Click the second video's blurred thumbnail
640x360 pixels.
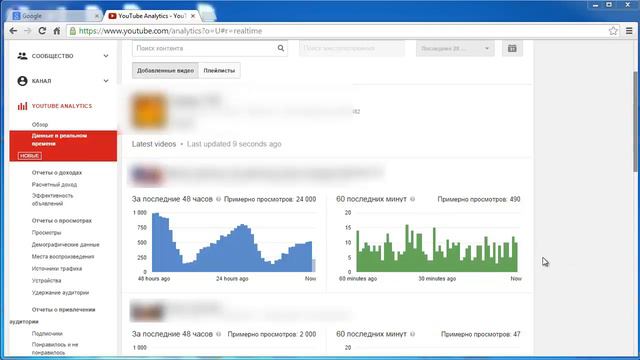pyautogui.click(x=146, y=312)
